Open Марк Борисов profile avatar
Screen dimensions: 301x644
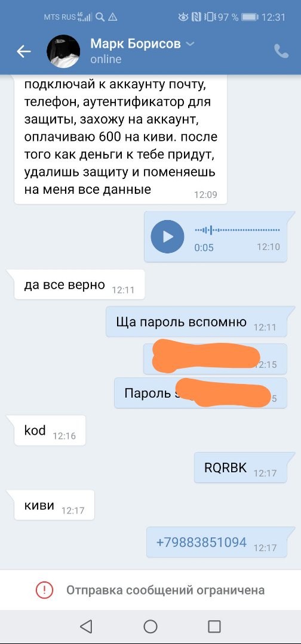[63, 51]
